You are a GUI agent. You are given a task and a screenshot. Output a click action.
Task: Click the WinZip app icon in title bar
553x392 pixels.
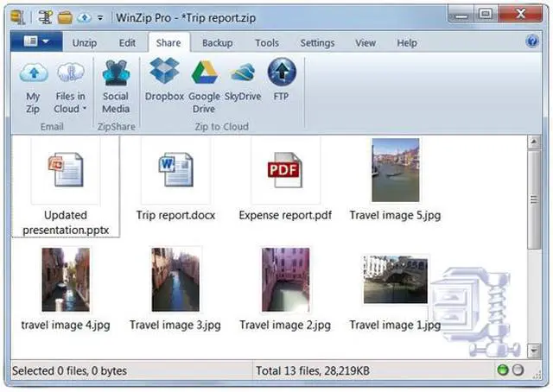click(x=17, y=17)
